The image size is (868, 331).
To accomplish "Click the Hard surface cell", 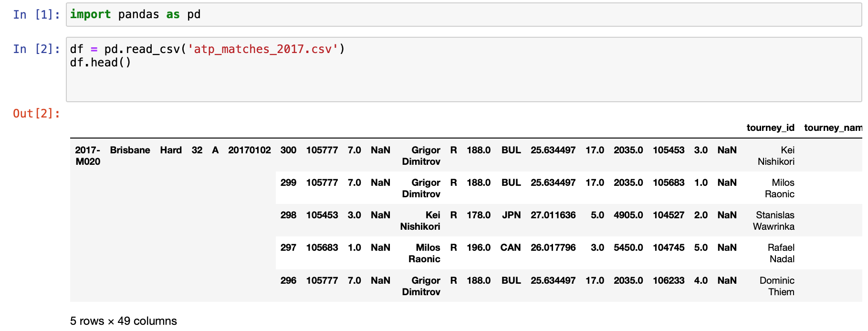I will [x=171, y=150].
